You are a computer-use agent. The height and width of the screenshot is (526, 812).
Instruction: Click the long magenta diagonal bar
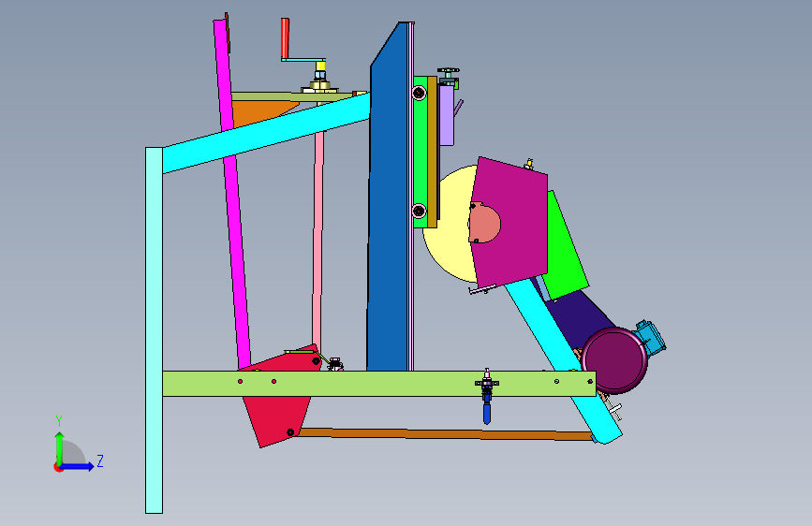(x=232, y=193)
